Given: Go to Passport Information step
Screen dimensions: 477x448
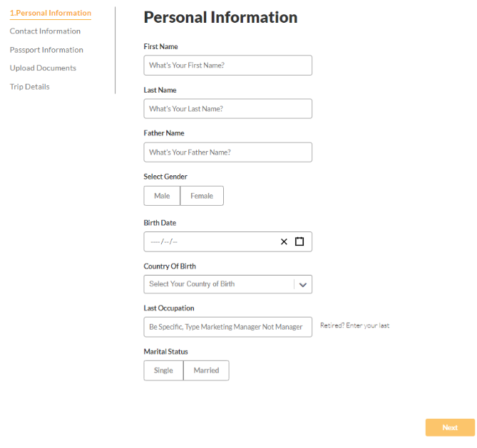Looking at the screenshot, I should [x=46, y=50].
